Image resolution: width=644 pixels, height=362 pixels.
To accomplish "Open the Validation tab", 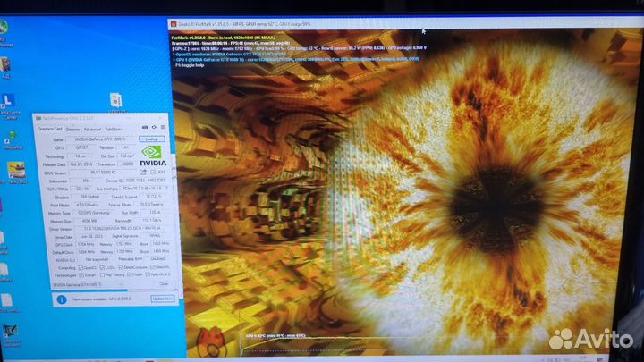I will [114, 129].
